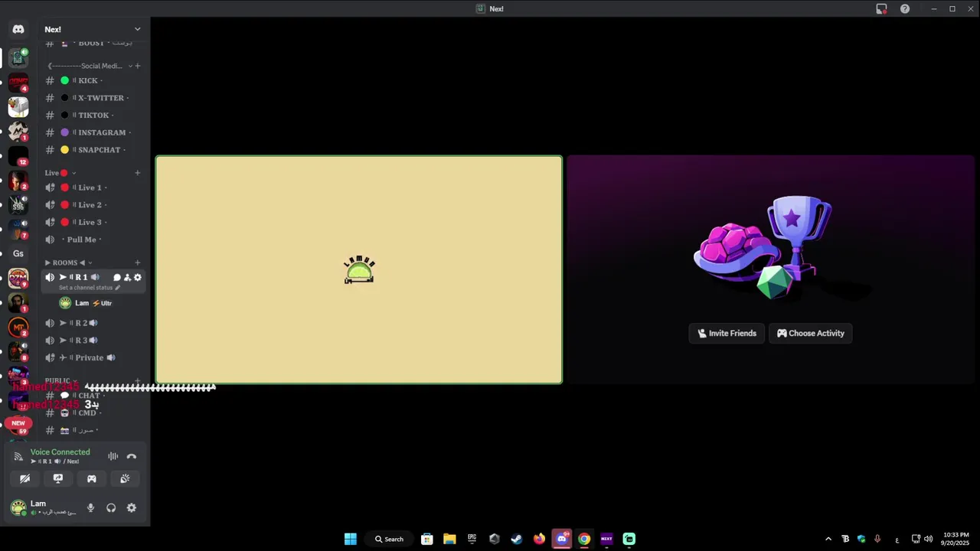Join Live 3 voice channel
The height and width of the screenshot is (551, 980).
tap(93, 222)
